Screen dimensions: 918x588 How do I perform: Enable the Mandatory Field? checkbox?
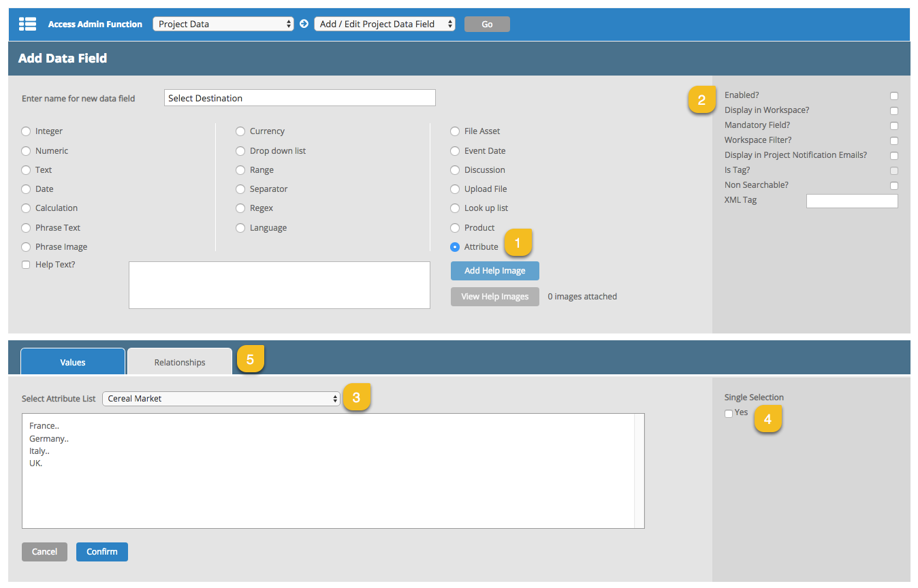tap(894, 126)
